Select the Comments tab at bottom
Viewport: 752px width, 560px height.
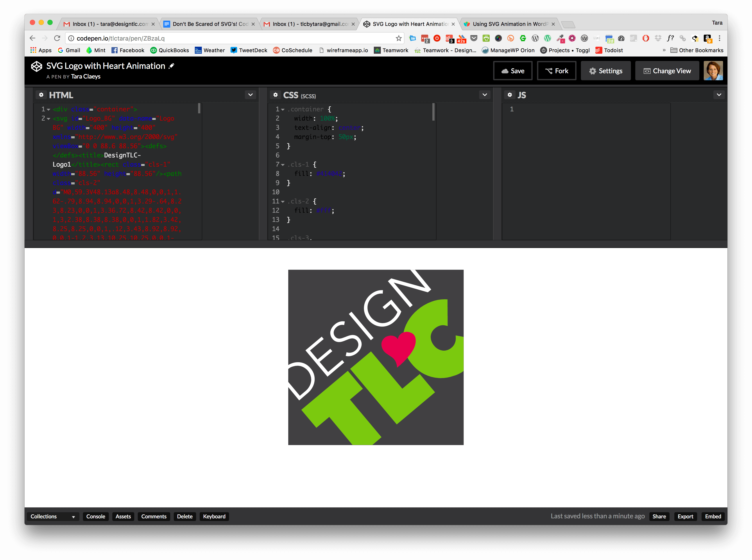(154, 516)
